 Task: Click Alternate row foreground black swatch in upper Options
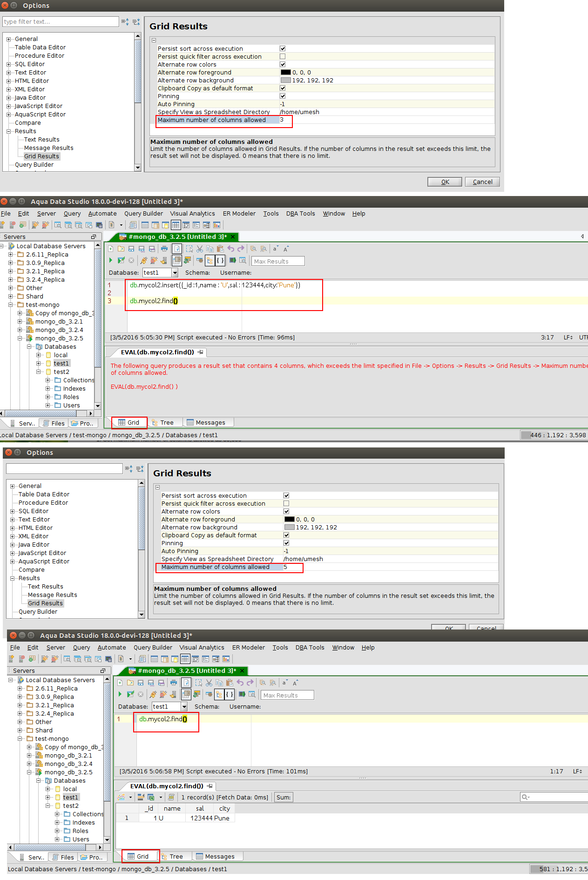tap(286, 73)
